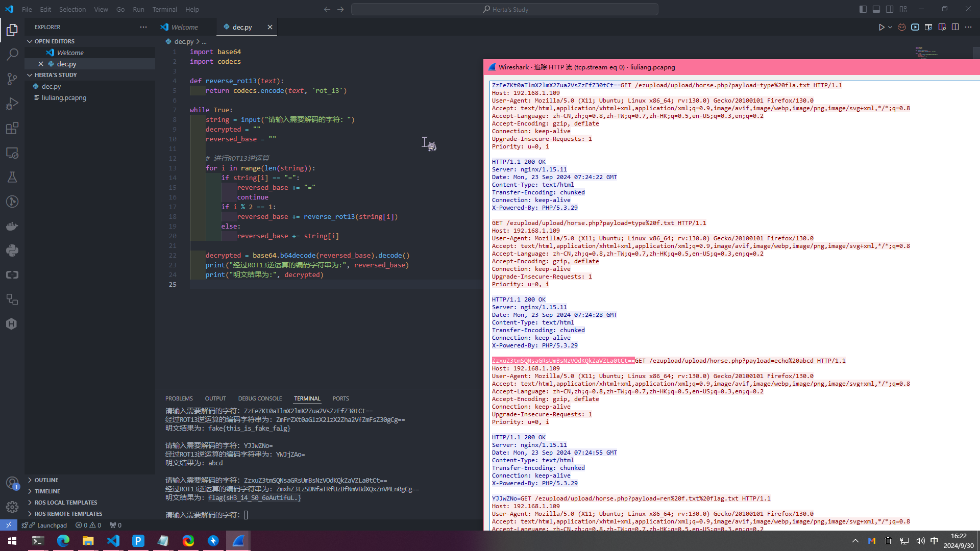The height and width of the screenshot is (551, 980).
Task: Open Source Control view in activity bar
Action: click(x=12, y=79)
